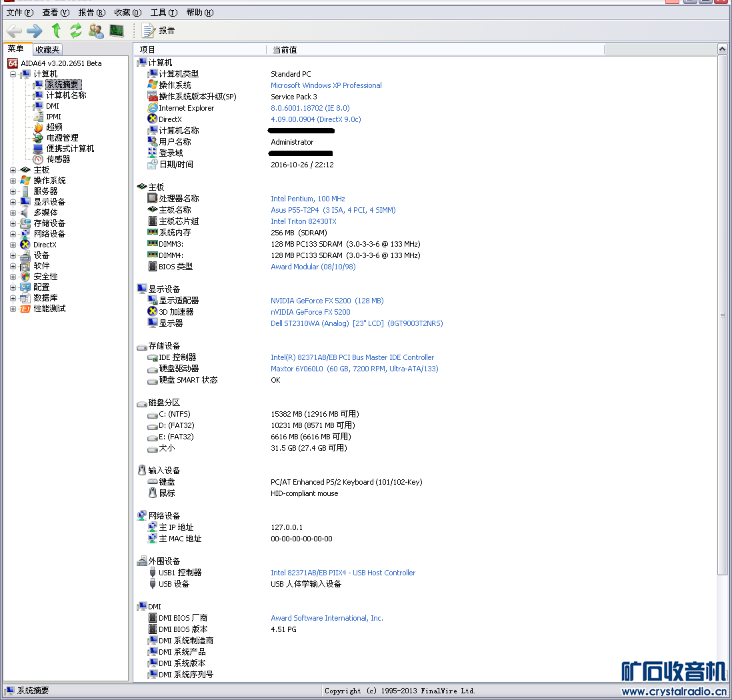Viewport: 732px width, 700px height.
Task: Open the users manager toolbar icon
Action: click(x=96, y=31)
